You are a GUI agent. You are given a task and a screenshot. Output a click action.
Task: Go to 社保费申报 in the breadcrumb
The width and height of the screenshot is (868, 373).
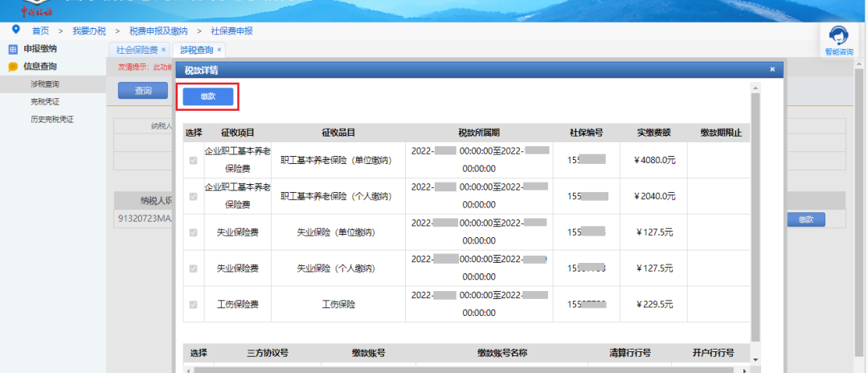[232, 31]
